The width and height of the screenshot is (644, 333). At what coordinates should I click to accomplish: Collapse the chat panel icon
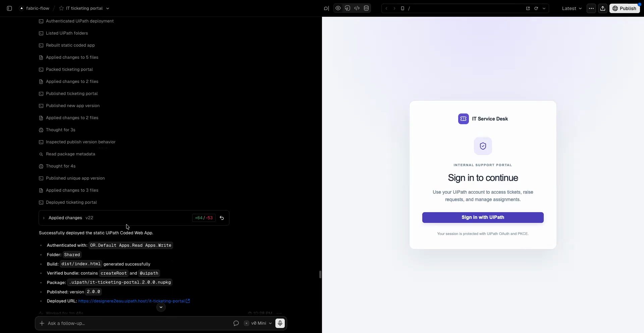click(326, 8)
